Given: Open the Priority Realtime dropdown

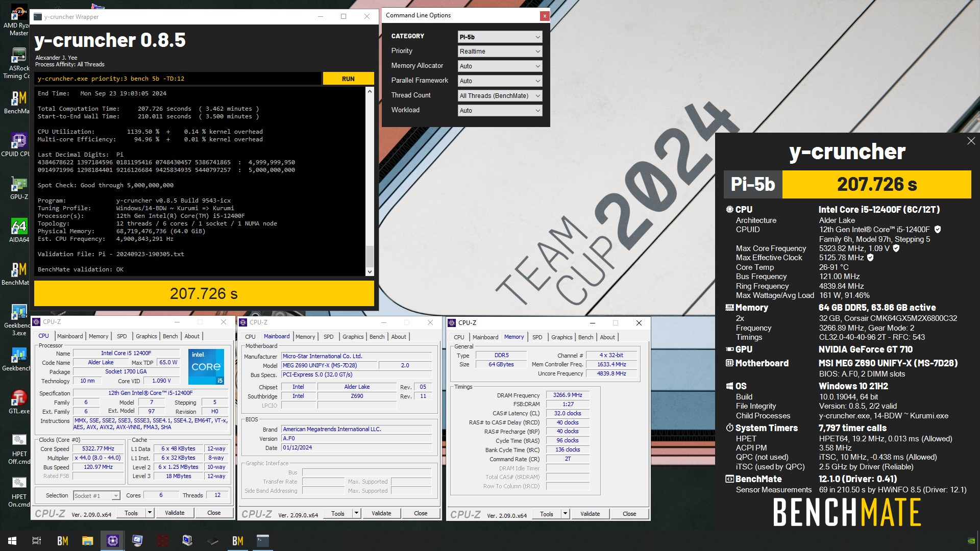Looking at the screenshot, I should [x=500, y=52].
